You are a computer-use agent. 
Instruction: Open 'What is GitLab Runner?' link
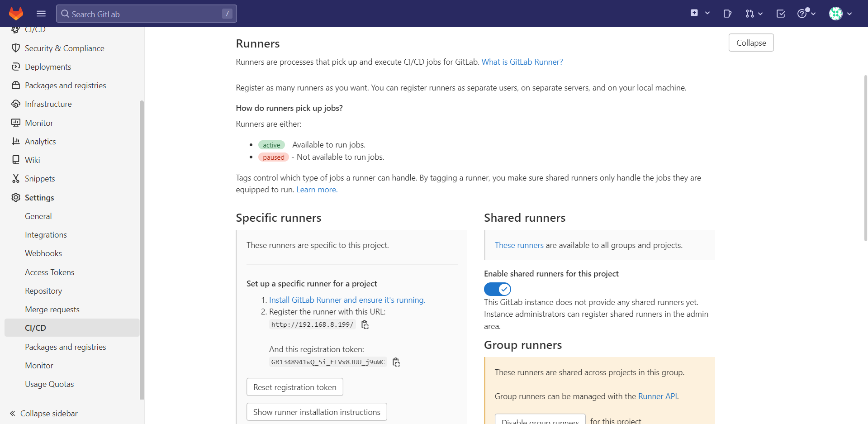point(522,62)
